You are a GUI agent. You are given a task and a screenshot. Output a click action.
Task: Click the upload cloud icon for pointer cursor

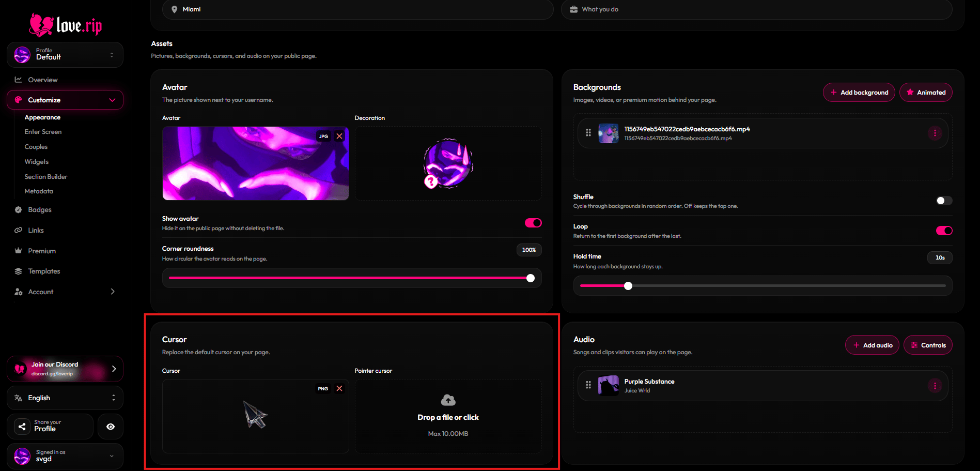coord(448,400)
